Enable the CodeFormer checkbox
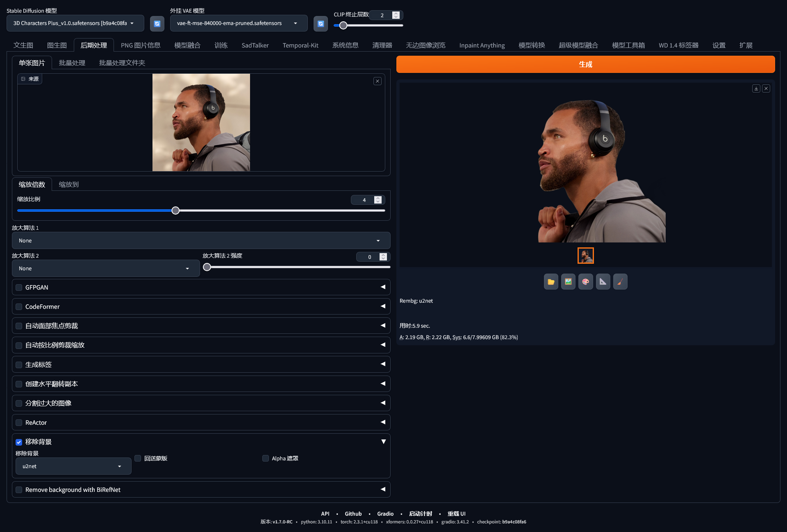The height and width of the screenshot is (532, 787). point(19,307)
